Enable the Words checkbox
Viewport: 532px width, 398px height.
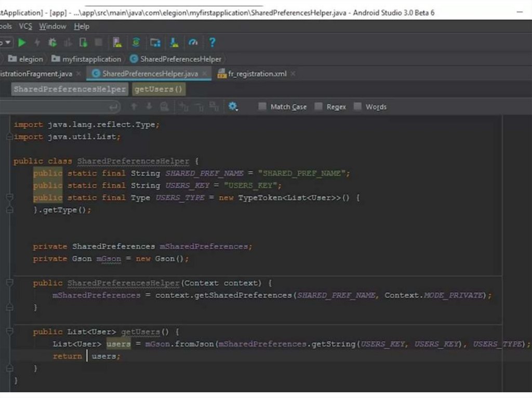357,106
